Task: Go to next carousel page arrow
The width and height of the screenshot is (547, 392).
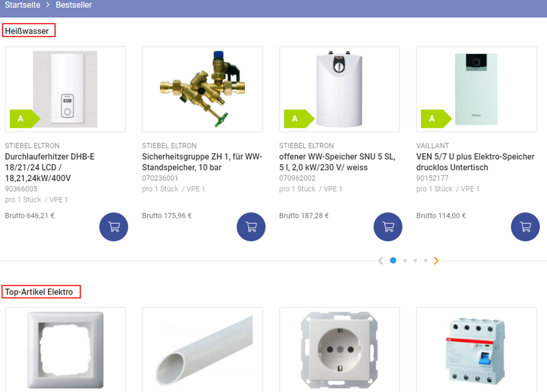Action: [436, 260]
